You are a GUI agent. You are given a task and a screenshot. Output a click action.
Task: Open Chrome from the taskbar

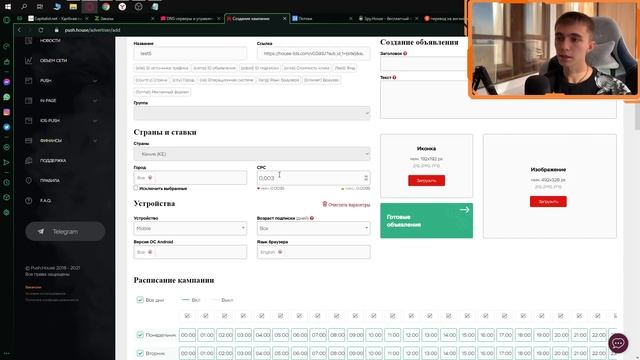[106, 7]
